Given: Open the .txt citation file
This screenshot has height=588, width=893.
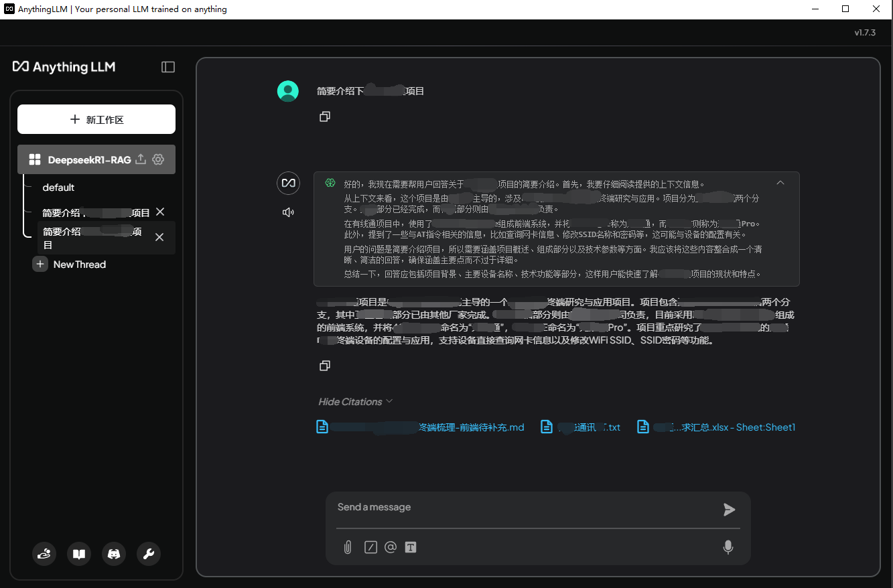Looking at the screenshot, I should coord(580,427).
